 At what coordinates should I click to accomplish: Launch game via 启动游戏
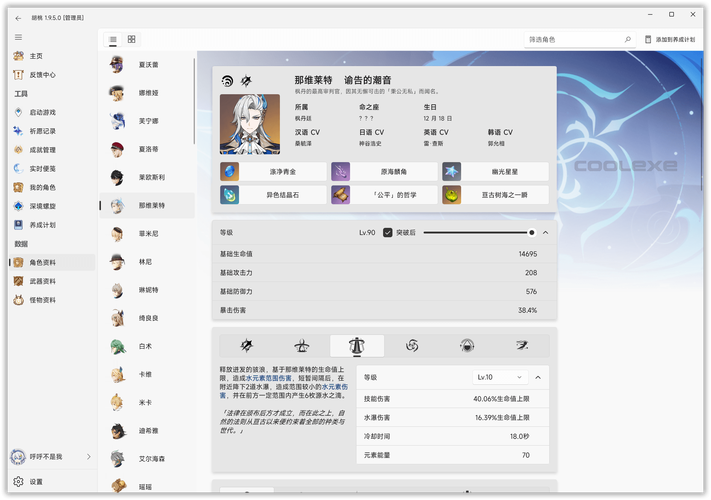(x=52, y=112)
